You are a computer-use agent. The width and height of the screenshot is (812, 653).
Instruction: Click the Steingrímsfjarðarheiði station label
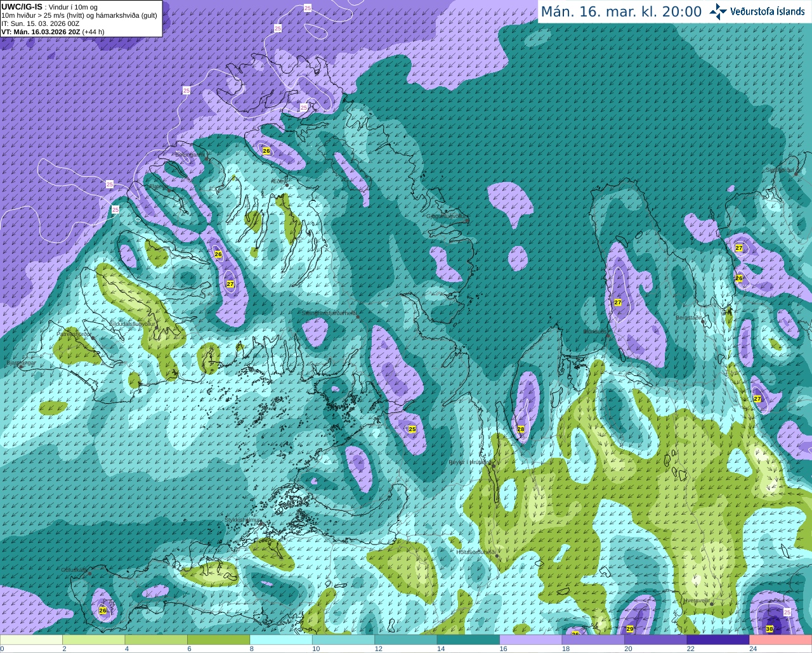tap(329, 313)
